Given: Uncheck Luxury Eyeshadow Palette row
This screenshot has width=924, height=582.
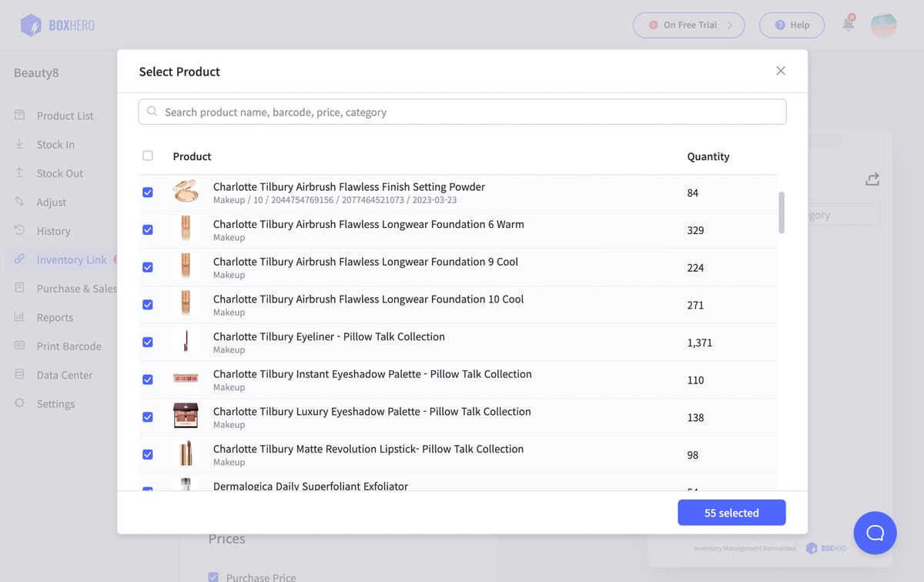Looking at the screenshot, I should pyautogui.click(x=148, y=417).
